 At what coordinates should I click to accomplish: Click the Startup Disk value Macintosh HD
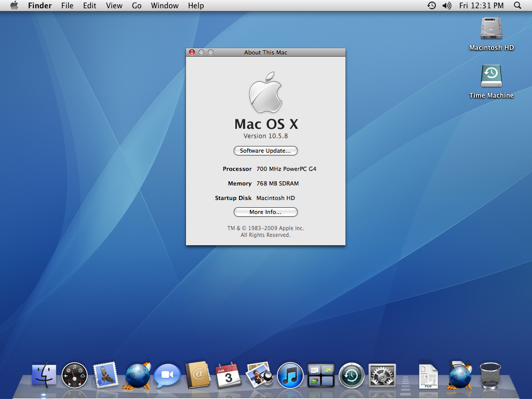click(x=275, y=198)
